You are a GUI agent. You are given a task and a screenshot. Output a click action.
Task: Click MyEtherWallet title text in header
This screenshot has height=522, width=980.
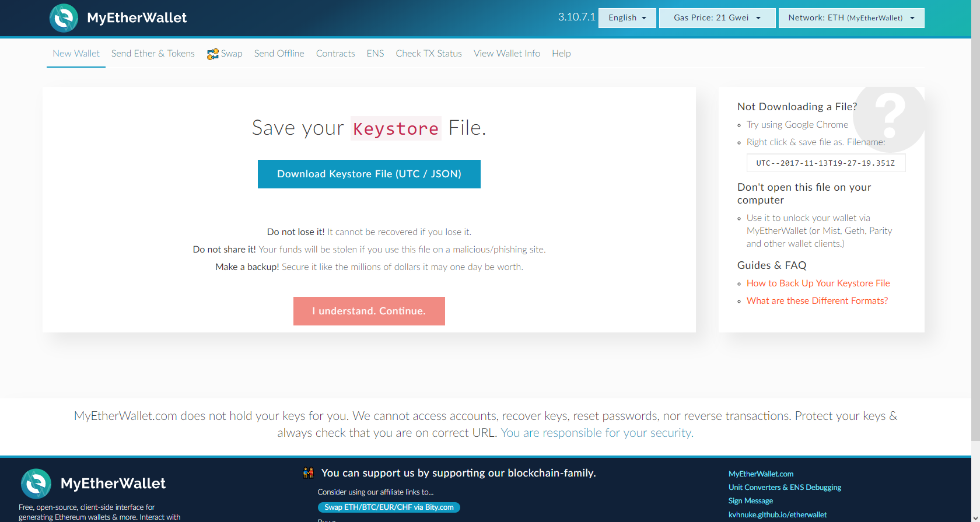[x=137, y=18]
